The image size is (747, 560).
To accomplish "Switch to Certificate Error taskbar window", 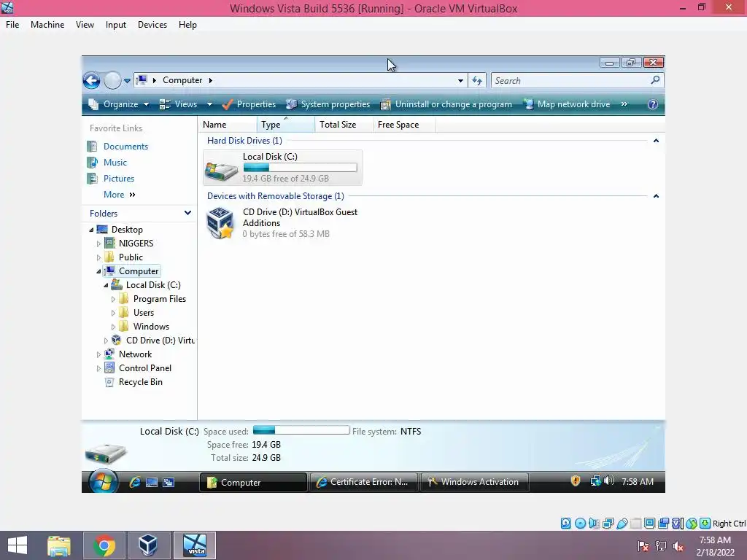I will coord(363,482).
